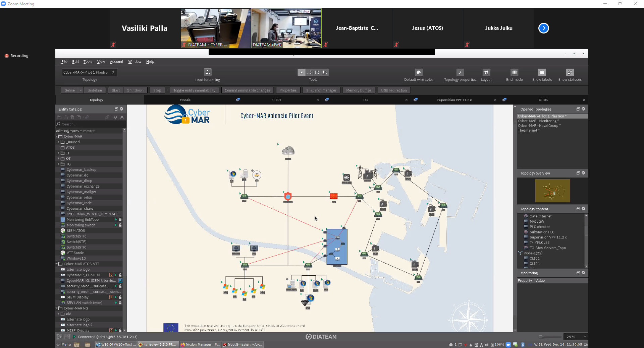Click the Start button
Image resolution: width=644 pixels, height=348 pixels.
coord(116,90)
